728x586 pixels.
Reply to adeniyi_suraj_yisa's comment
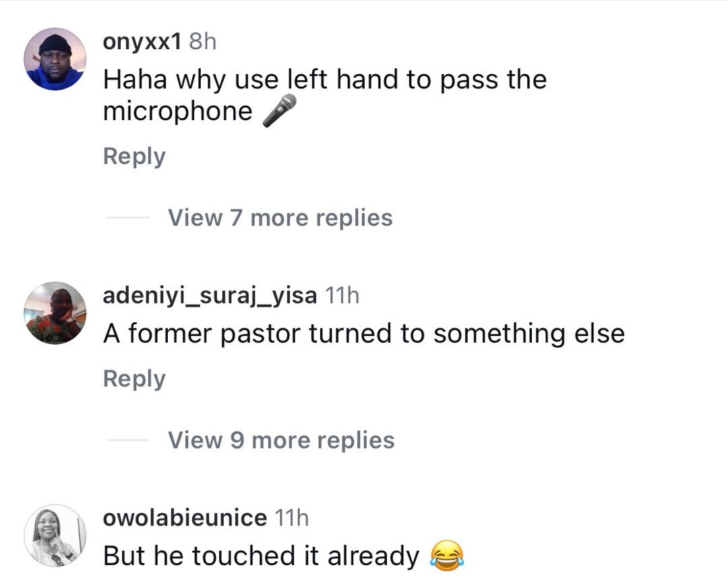pyautogui.click(x=133, y=378)
